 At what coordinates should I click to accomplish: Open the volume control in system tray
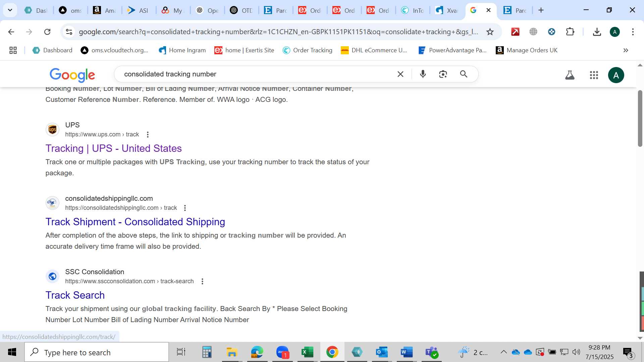[x=576, y=352]
